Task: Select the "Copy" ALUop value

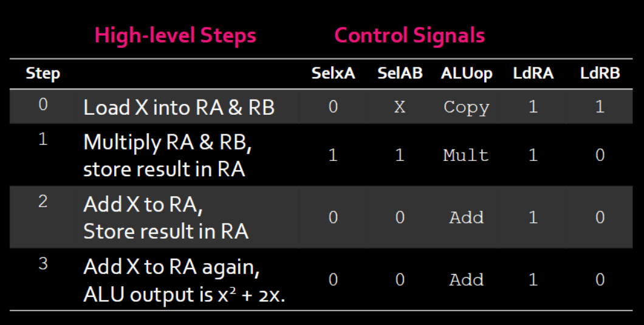Action: pos(466,108)
